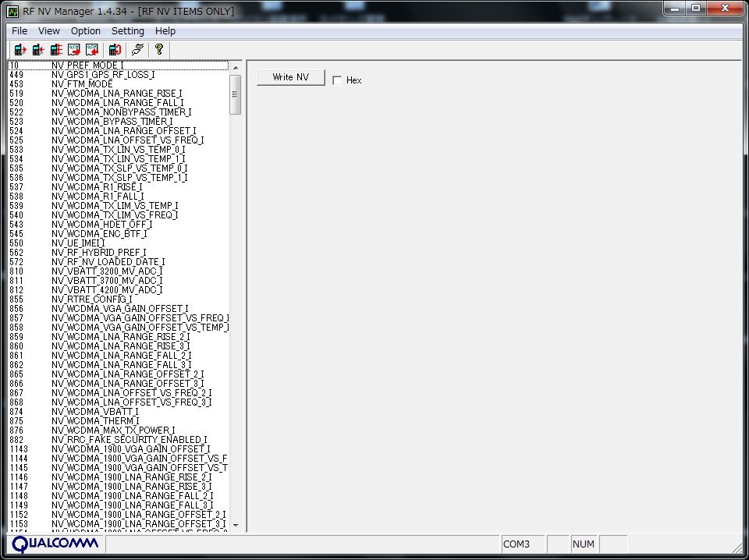Click the phone icon with multiple arrows

tap(56, 50)
